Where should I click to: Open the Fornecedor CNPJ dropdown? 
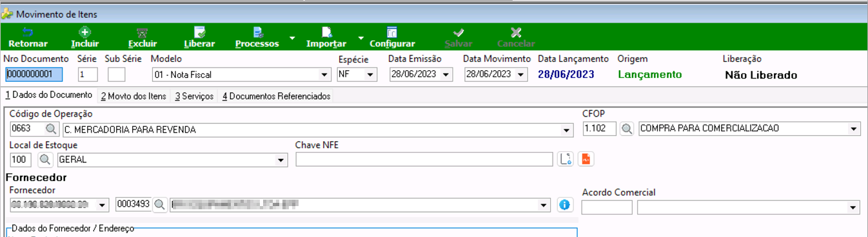103,205
